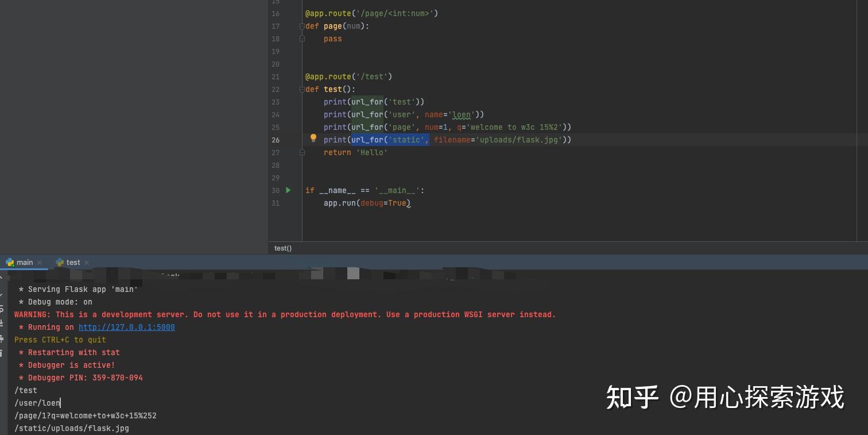
Task: Click the test() breadcrumb below the editor
Action: (282, 248)
